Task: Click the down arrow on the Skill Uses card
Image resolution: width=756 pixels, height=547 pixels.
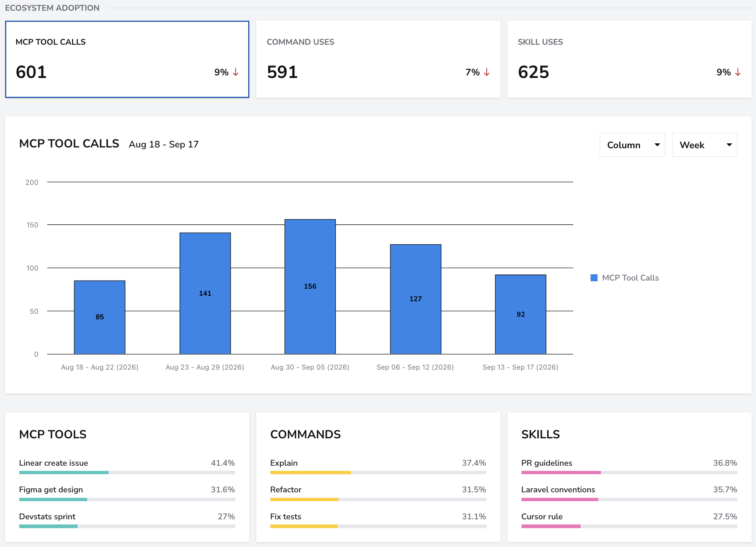Action: click(738, 72)
